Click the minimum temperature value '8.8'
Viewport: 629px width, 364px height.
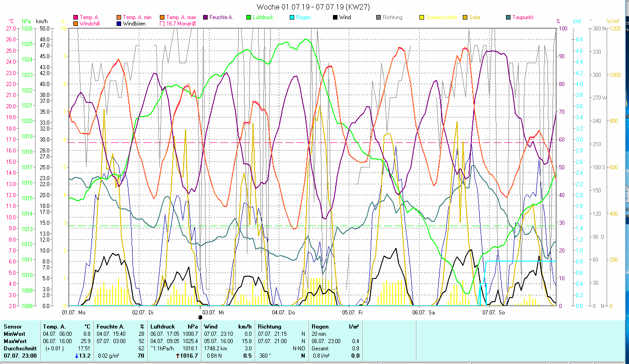click(87, 334)
